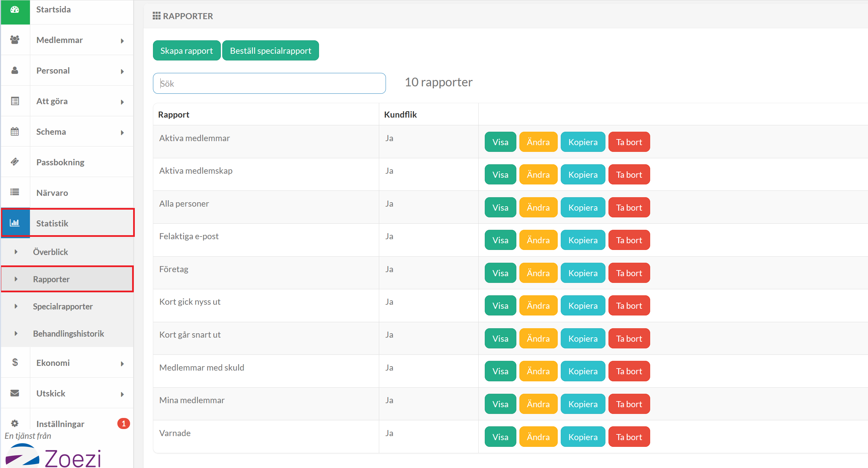Click the Passbokning ticket icon
868x468 pixels.
[15, 162]
